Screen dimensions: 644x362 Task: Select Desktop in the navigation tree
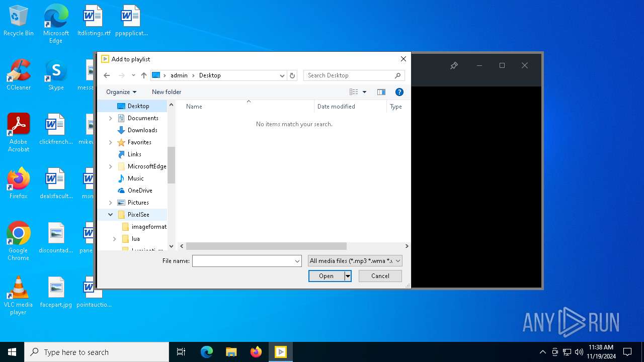[138, 106]
